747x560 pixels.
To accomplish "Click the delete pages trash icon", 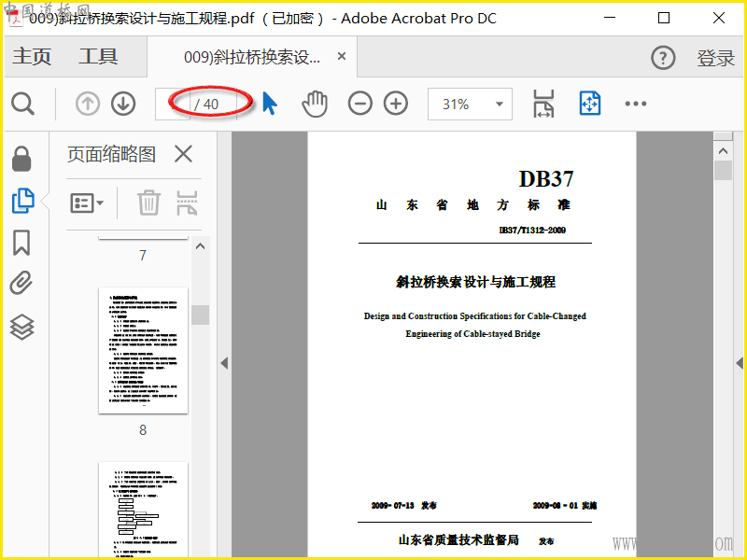I will point(148,203).
